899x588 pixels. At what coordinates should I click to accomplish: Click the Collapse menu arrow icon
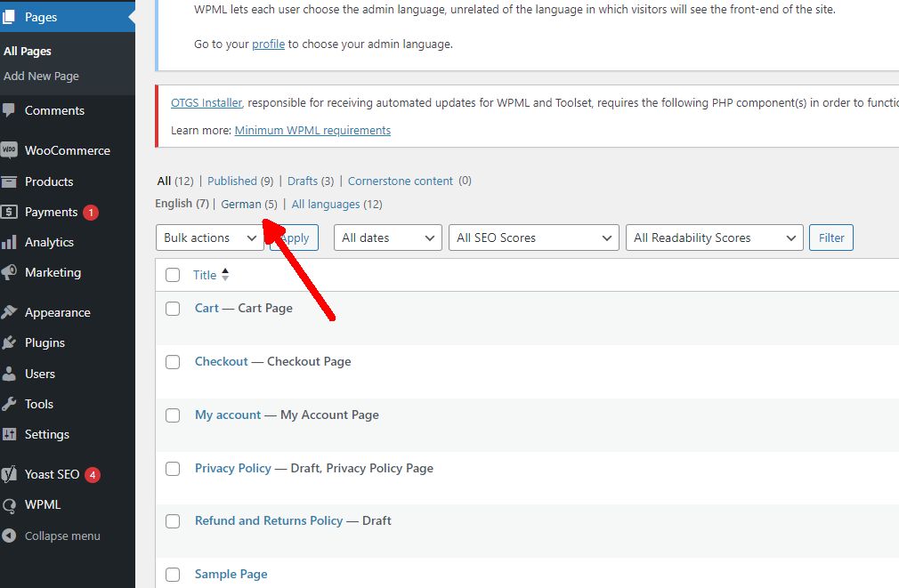(x=9, y=536)
